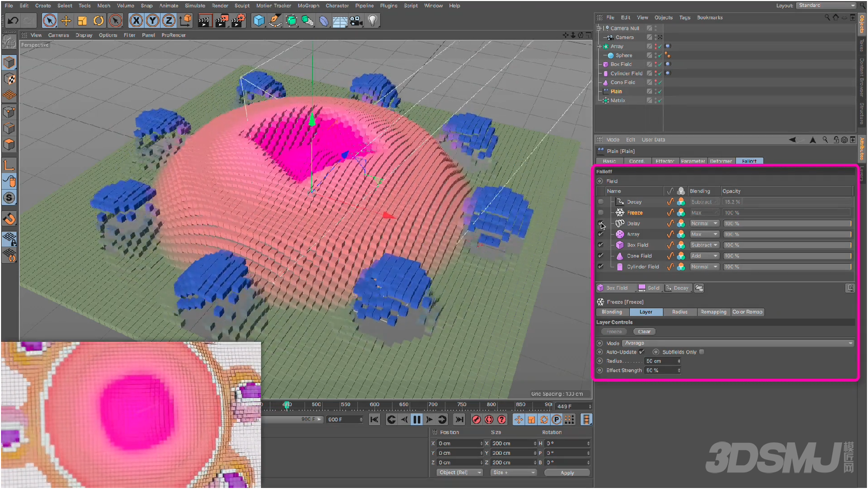Select the Scale tool in top toolbar

click(x=82, y=21)
